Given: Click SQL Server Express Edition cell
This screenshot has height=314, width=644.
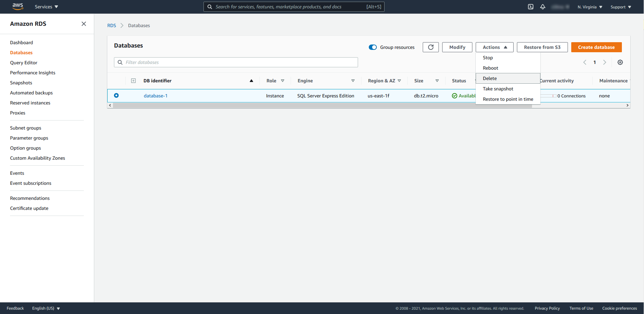Looking at the screenshot, I should pyautogui.click(x=326, y=96).
